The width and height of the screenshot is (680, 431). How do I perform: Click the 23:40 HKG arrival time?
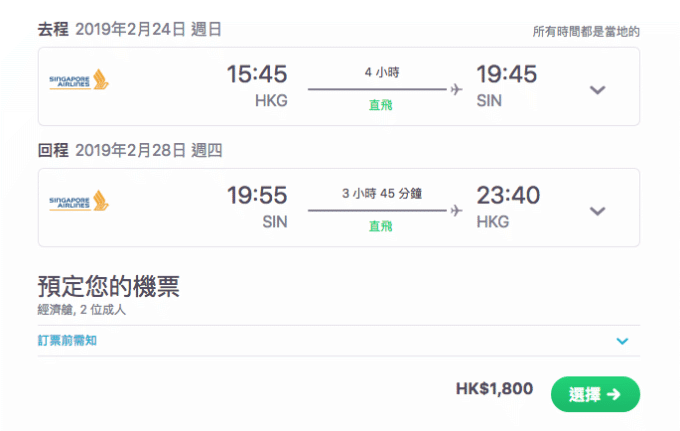coord(508,195)
